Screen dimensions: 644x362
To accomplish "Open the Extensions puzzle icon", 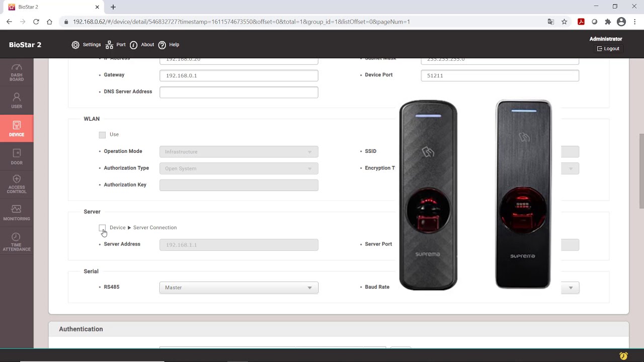I will (x=608, y=22).
